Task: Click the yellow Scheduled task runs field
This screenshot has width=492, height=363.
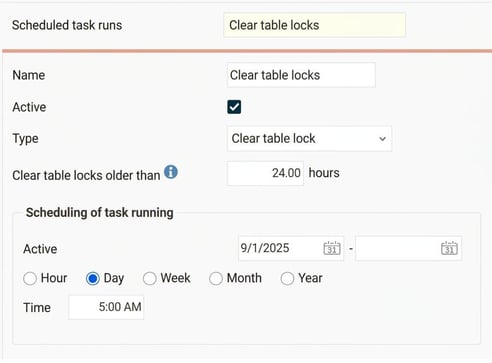Action: [314, 25]
